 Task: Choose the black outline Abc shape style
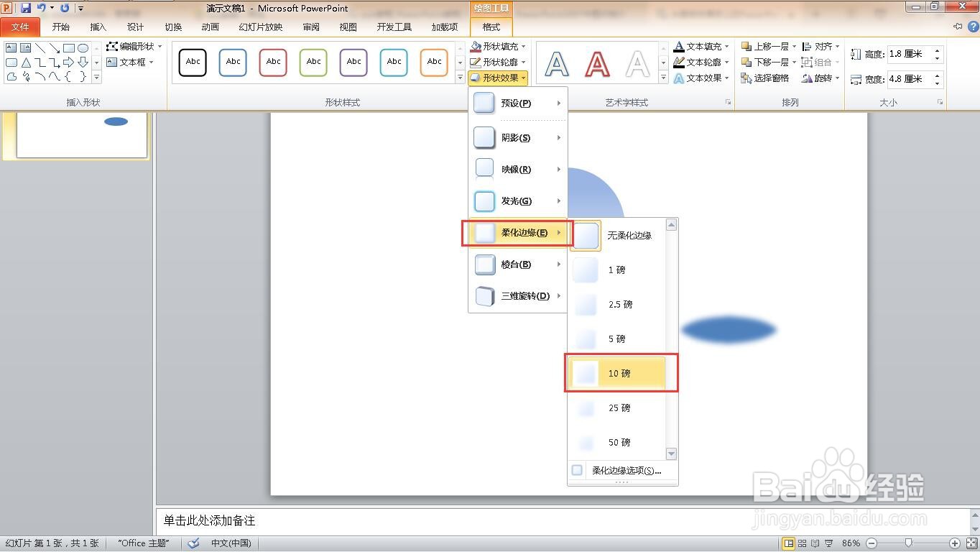click(193, 63)
